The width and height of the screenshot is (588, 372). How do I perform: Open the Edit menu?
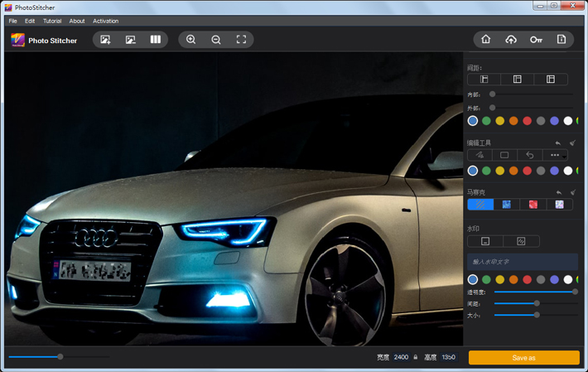click(30, 21)
